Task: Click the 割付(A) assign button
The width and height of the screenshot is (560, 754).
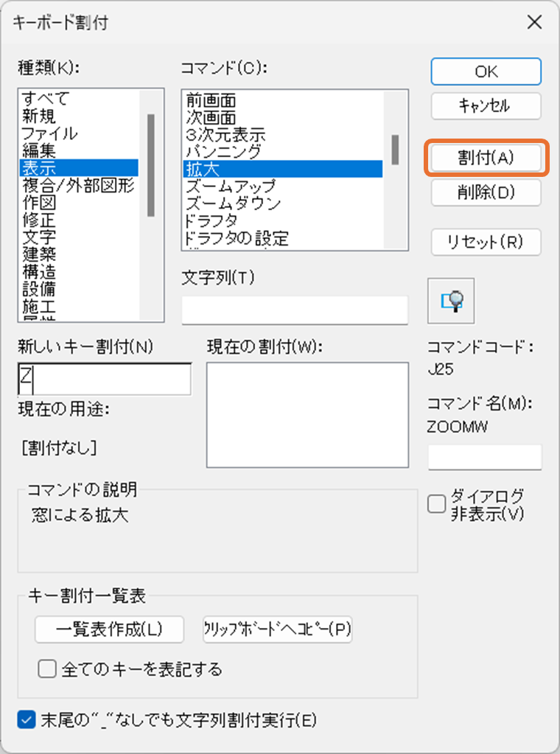Action: coord(486,158)
